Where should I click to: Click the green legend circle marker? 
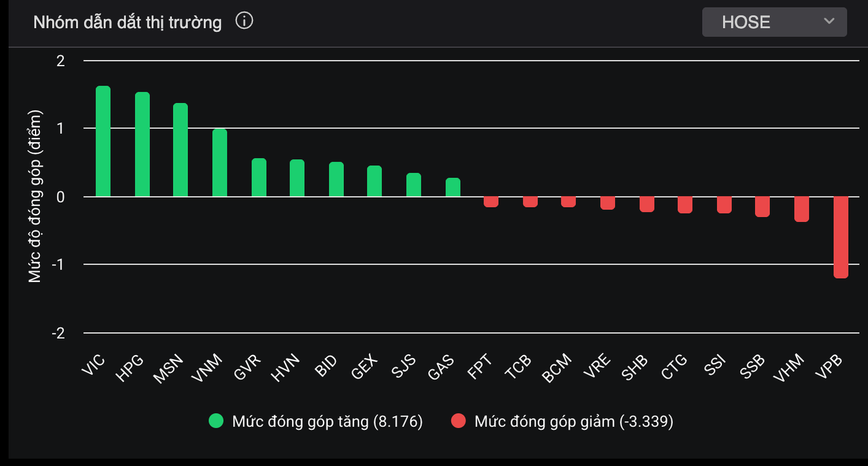tap(216, 422)
